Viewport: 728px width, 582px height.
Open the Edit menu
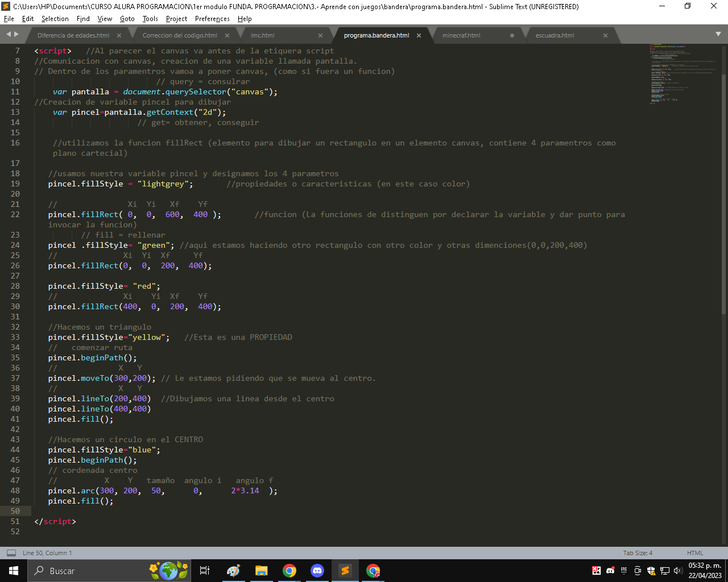pos(28,19)
